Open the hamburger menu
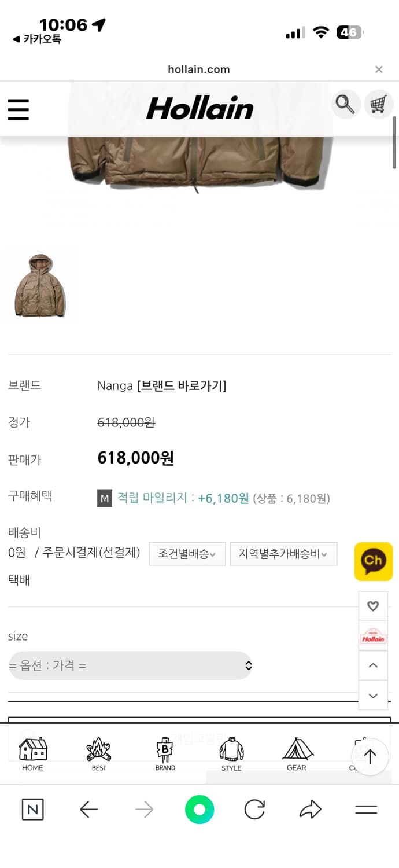Viewport: 399px width, 868px height. (x=19, y=110)
